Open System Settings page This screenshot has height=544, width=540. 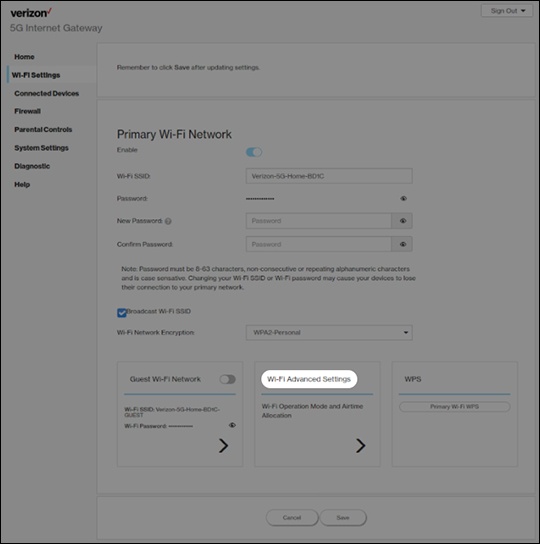pos(42,148)
